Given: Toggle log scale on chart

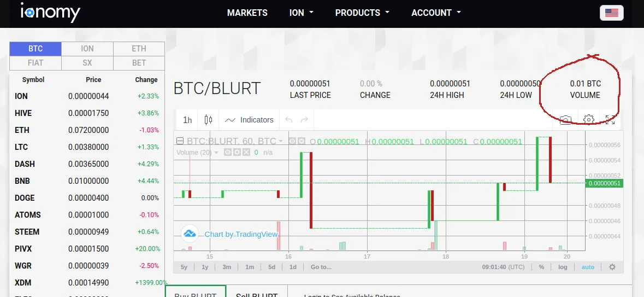Looking at the screenshot, I should click(x=563, y=267).
